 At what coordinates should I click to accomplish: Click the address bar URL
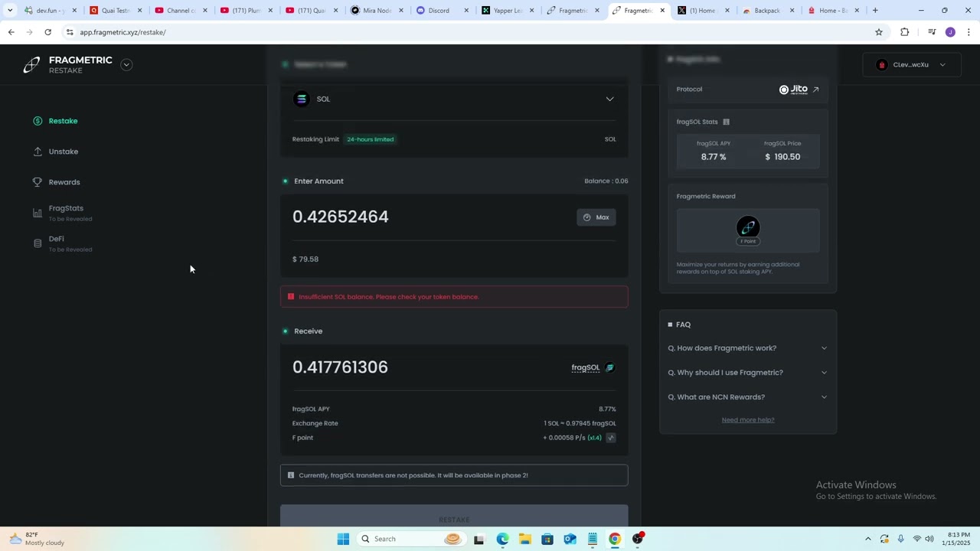[122, 32]
